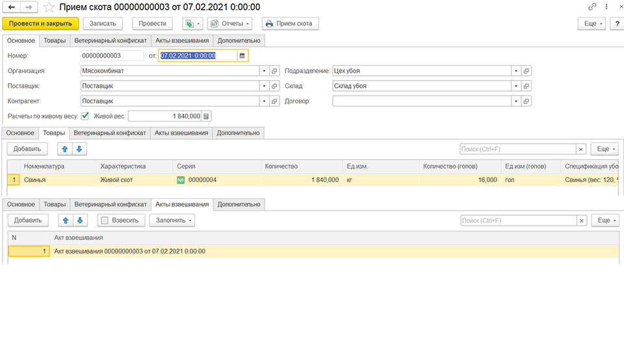
Task: Open the calendar picker next to the date
Action: click(242, 56)
